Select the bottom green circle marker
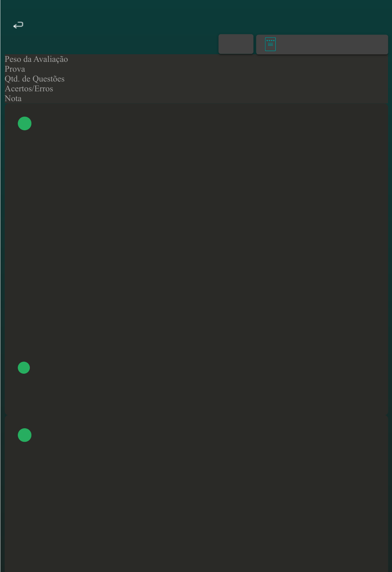Image resolution: width=392 pixels, height=572 pixels. click(25, 435)
